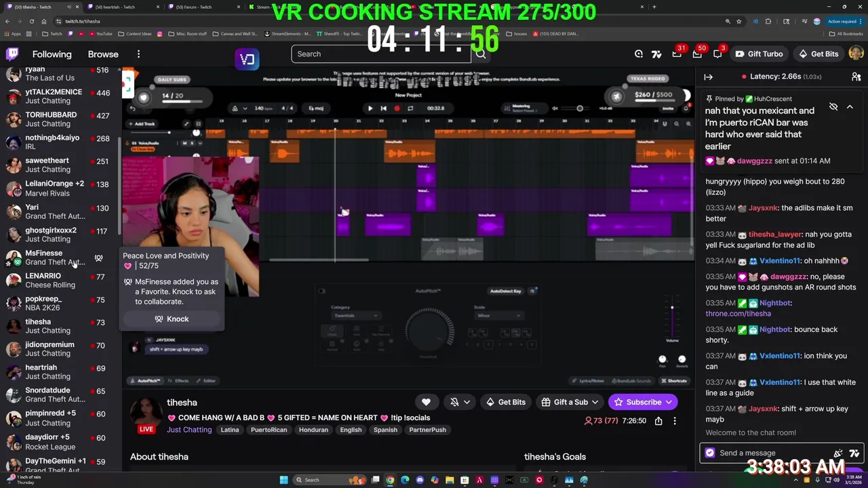Screen dimensions: 868x488
Task: Collapse the chat panel arrow
Action: (x=709, y=77)
